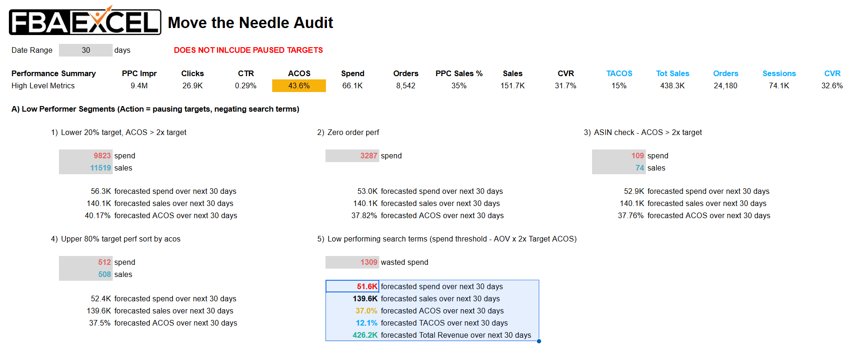Click the 109 ASIN check spend cell

click(x=619, y=156)
